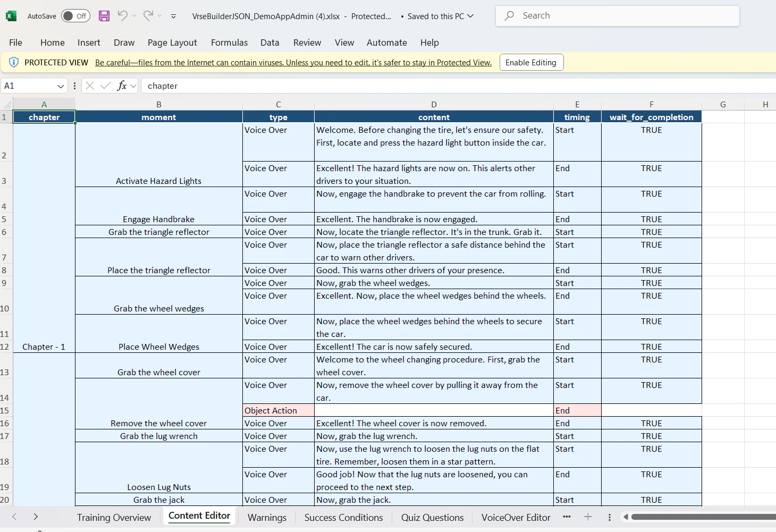Open the File menu
This screenshot has width=776, height=532.
16,43
